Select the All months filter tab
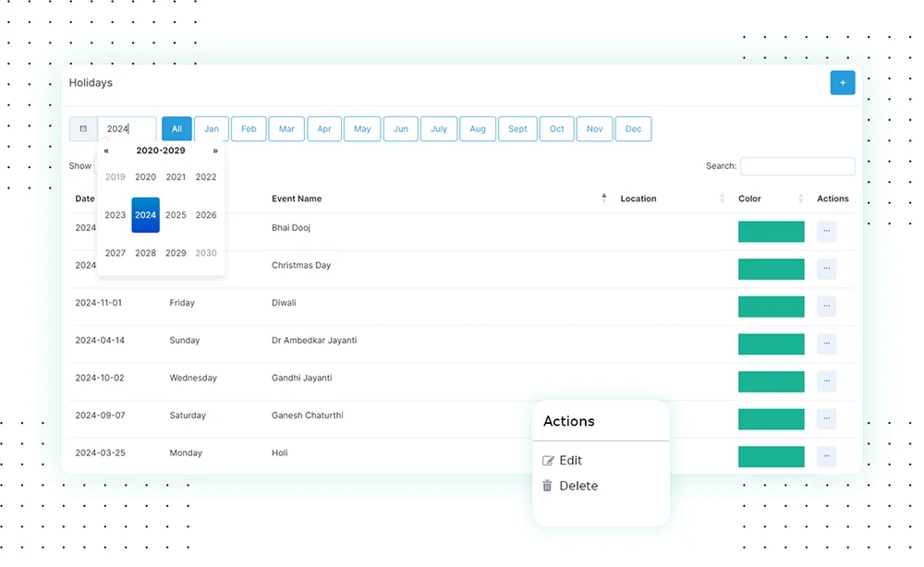Viewport: 924px width, 567px height. (x=176, y=129)
